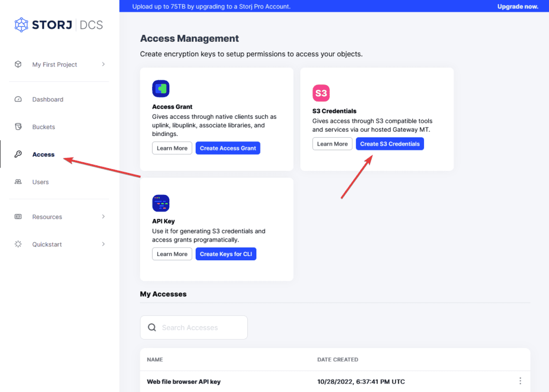Open the My First Project menu
Viewport: 549px width, 392px height.
point(60,64)
